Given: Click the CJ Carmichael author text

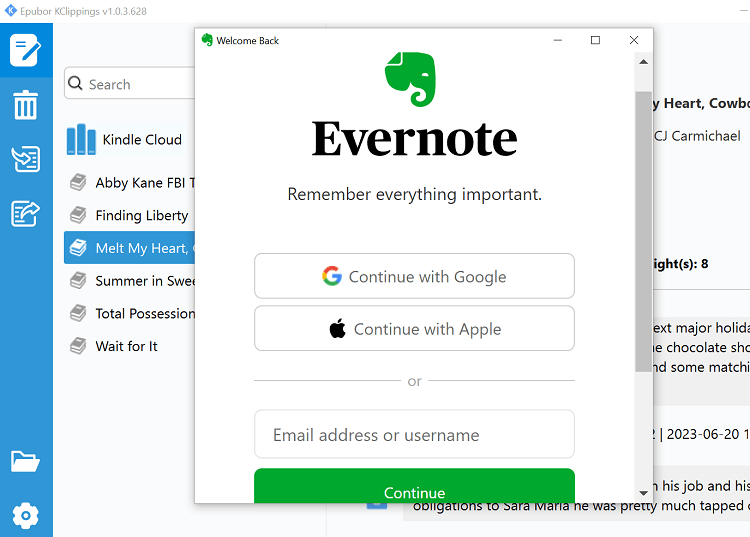Looking at the screenshot, I should [x=697, y=136].
